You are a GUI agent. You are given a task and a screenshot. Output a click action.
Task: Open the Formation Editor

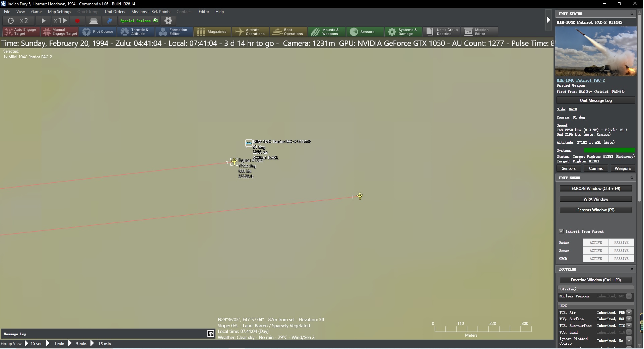click(174, 31)
